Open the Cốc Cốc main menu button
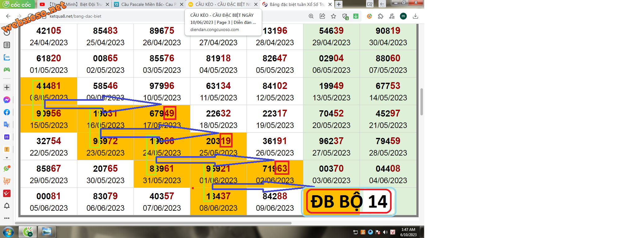Screen dimensions: 644x238 click(17, 4)
